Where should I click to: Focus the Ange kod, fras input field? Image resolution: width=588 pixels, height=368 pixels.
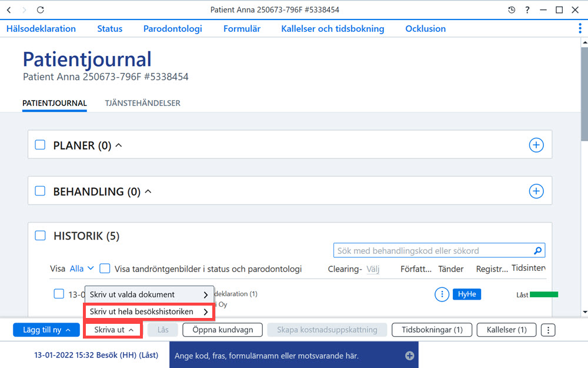293,356
